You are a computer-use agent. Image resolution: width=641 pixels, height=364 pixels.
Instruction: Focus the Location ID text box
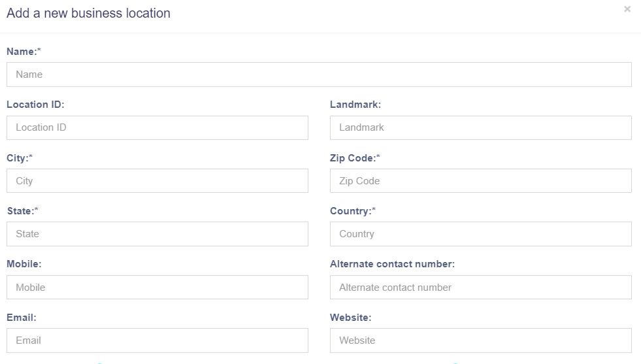click(157, 127)
